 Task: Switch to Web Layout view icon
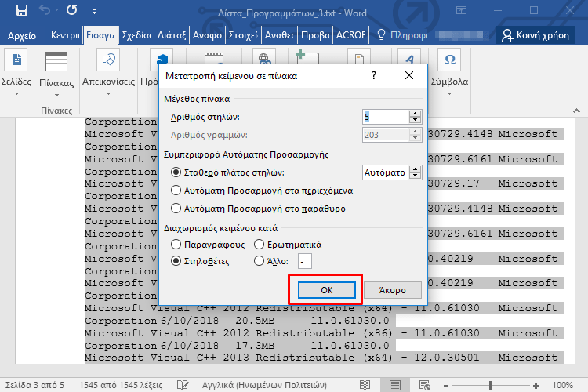(x=424, y=385)
